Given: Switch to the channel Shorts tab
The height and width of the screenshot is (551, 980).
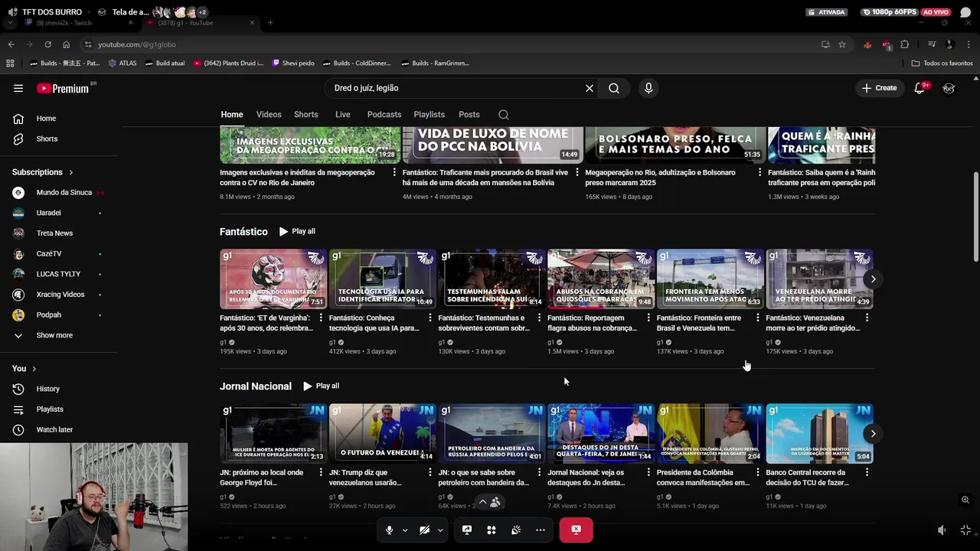Looking at the screenshot, I should coord(306,115).
